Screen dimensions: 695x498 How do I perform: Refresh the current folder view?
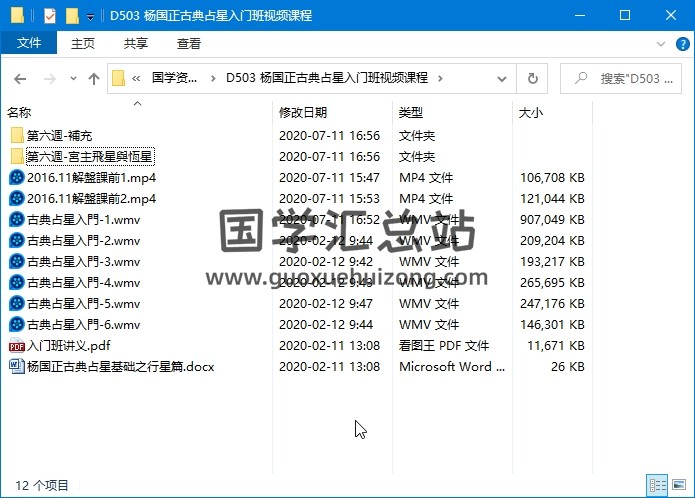[x=532, y=78]
